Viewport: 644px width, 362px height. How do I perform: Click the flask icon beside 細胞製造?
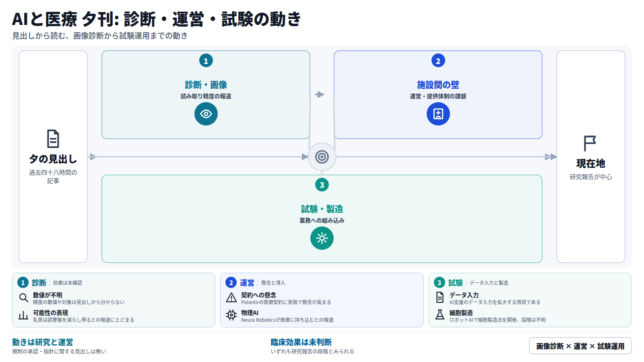click(x=440, y=315)
